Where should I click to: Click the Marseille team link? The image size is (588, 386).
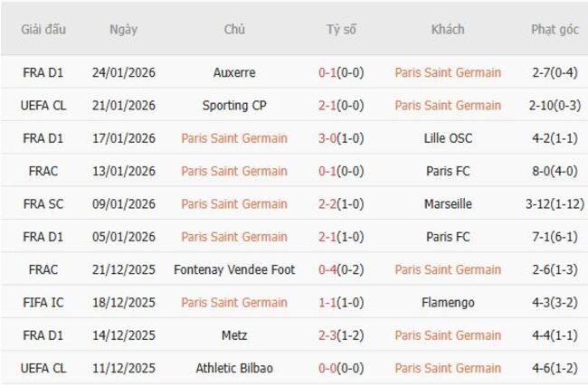click(448, 204)
